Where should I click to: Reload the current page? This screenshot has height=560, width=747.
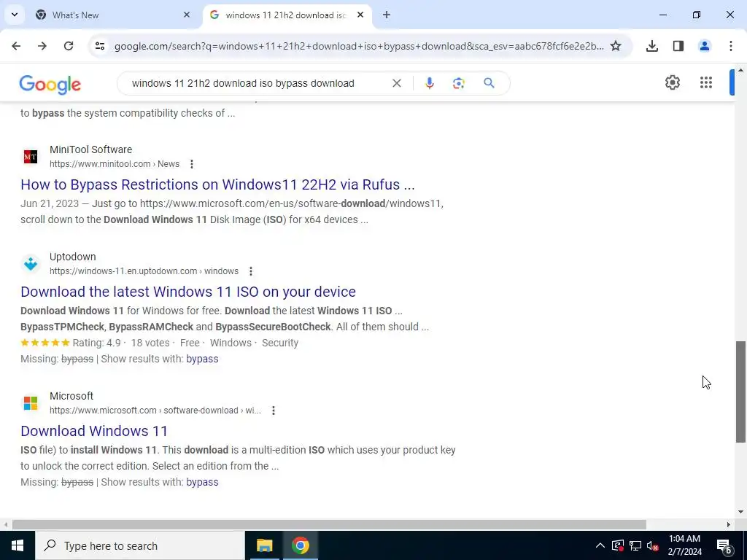coord(69,46)
